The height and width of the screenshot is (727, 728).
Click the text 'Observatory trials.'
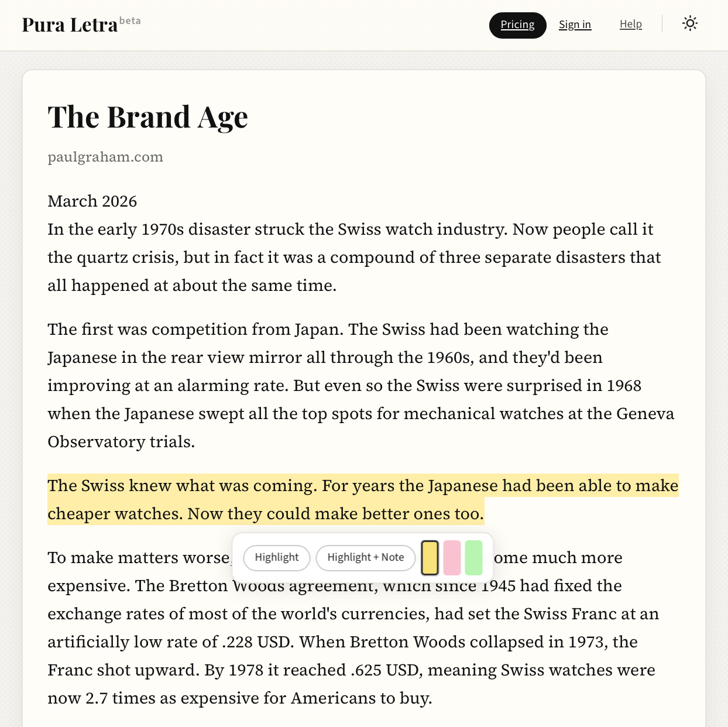click(121, 442)
